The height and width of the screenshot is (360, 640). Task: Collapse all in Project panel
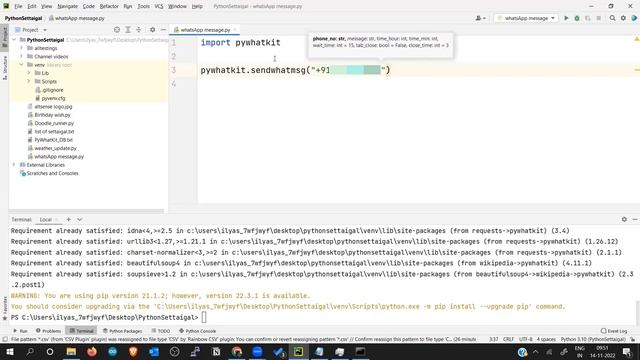[x=139, y=30]
